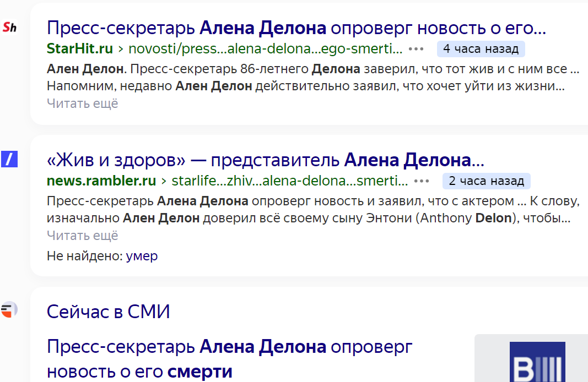Open Rambler starlife URL path breadcrumb
The image size is (588, 382).
[x=289, y=181]
